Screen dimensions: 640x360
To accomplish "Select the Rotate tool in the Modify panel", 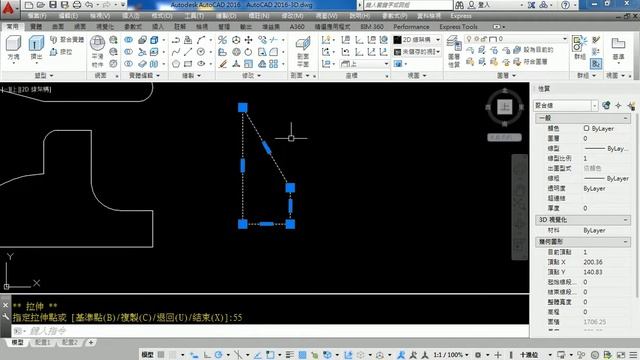I will coord(248,52).
